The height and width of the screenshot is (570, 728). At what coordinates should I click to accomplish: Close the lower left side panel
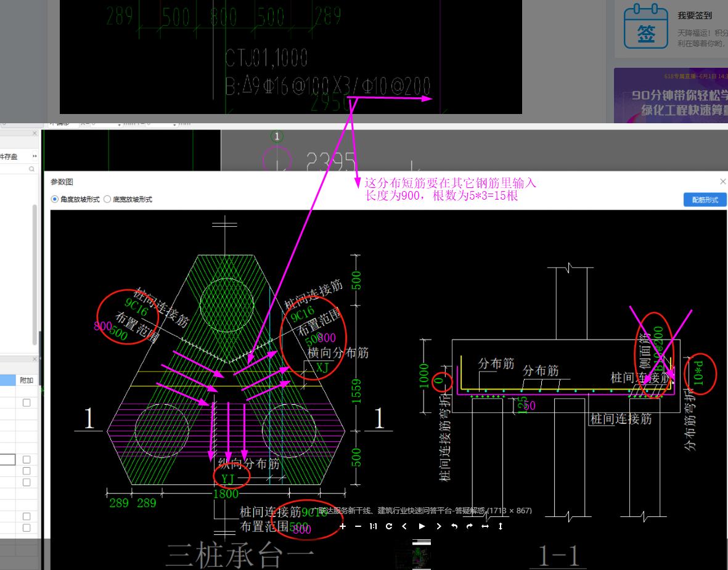click(35, 359)
